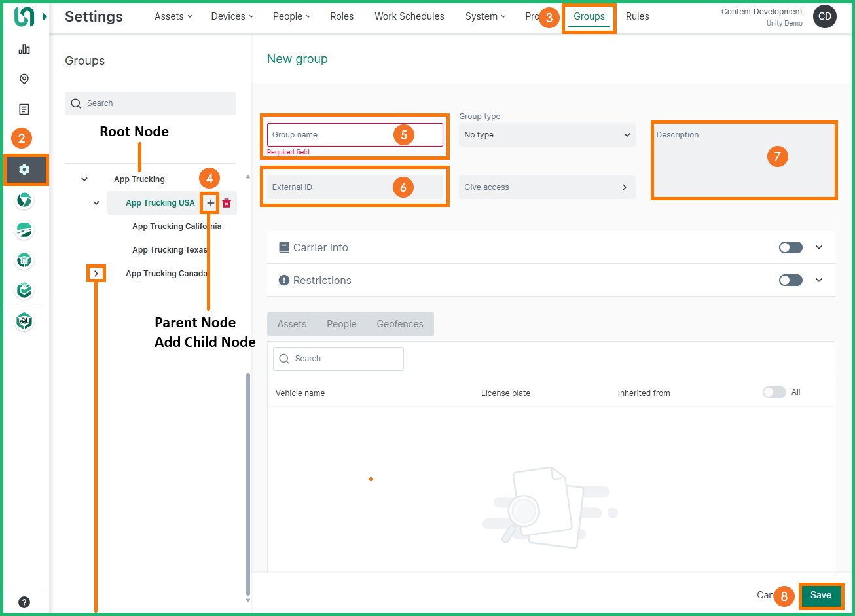Expand the App Trucking Canada node
This screenshot has height=616, width=855.
click(x=96, y=273)
